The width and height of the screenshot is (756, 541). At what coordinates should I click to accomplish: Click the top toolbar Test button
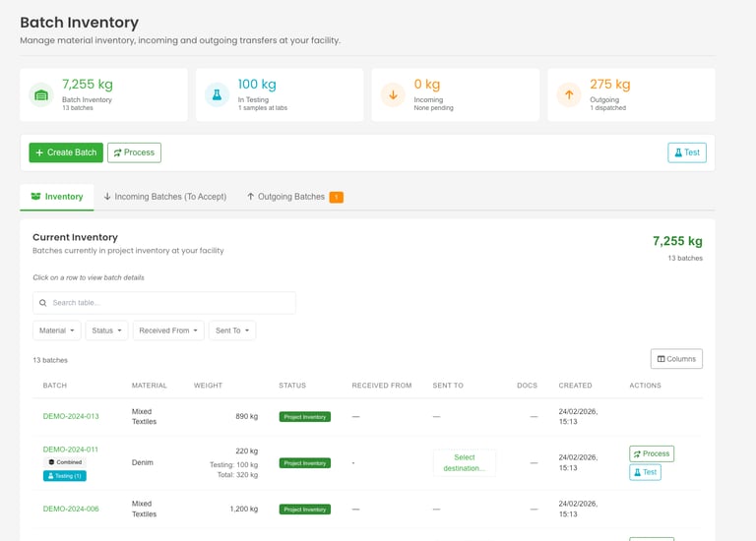tap(686, 152)
